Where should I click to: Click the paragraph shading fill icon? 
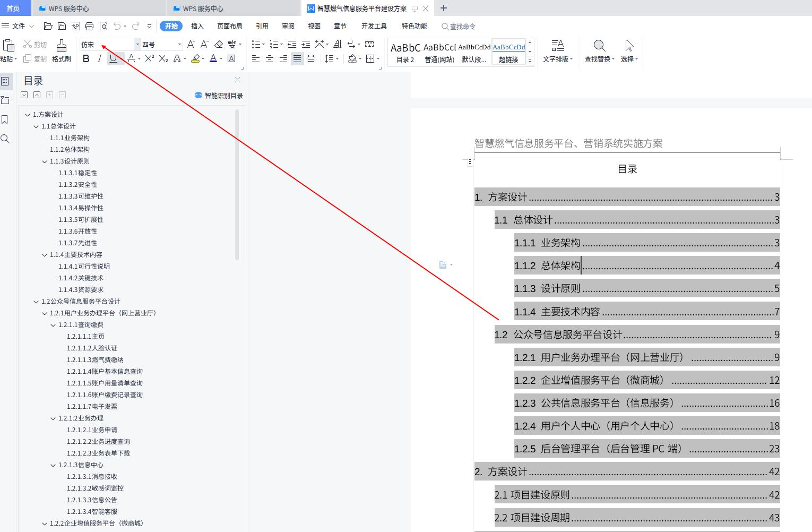pyautogui.click(x=352, y=58)
